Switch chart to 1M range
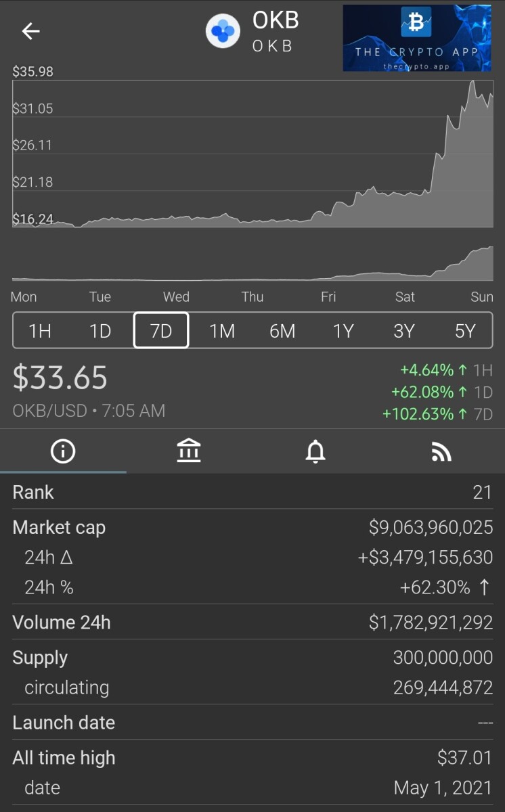The image size is (505, 812). coord(222,330)
